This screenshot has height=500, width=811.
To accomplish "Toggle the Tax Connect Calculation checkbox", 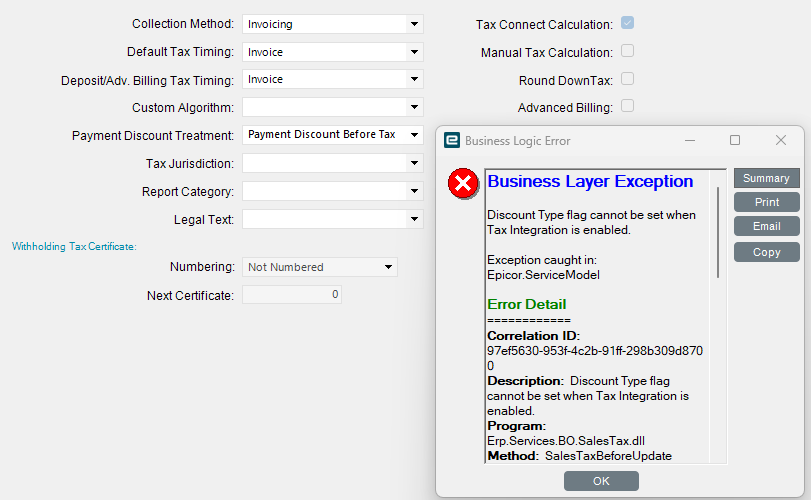I will [627, 23].
